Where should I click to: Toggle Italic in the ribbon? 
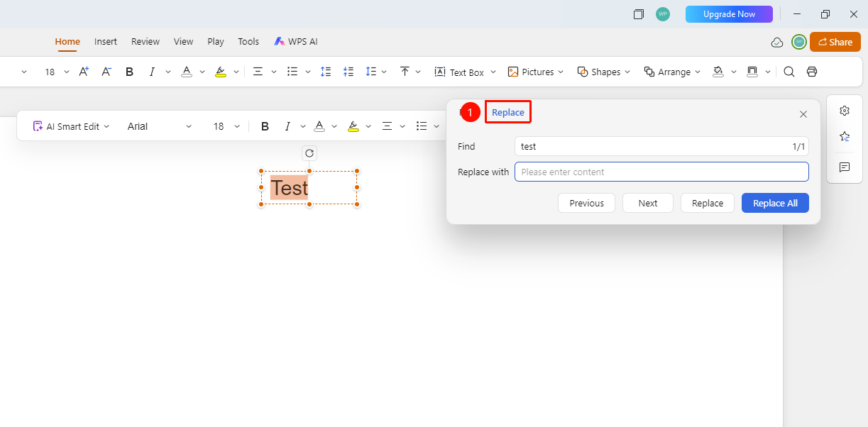tap(152, 72)
